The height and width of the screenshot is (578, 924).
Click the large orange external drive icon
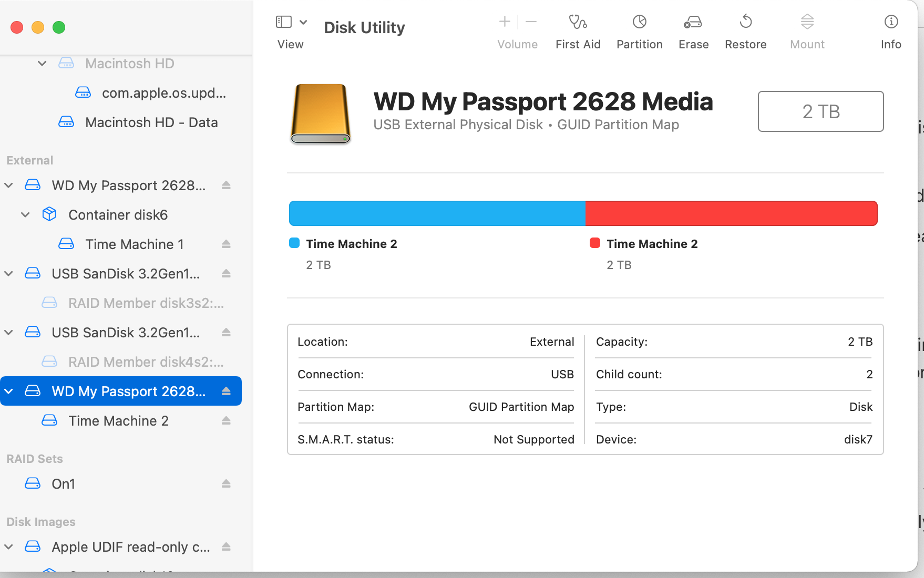[x=321, y=113]
